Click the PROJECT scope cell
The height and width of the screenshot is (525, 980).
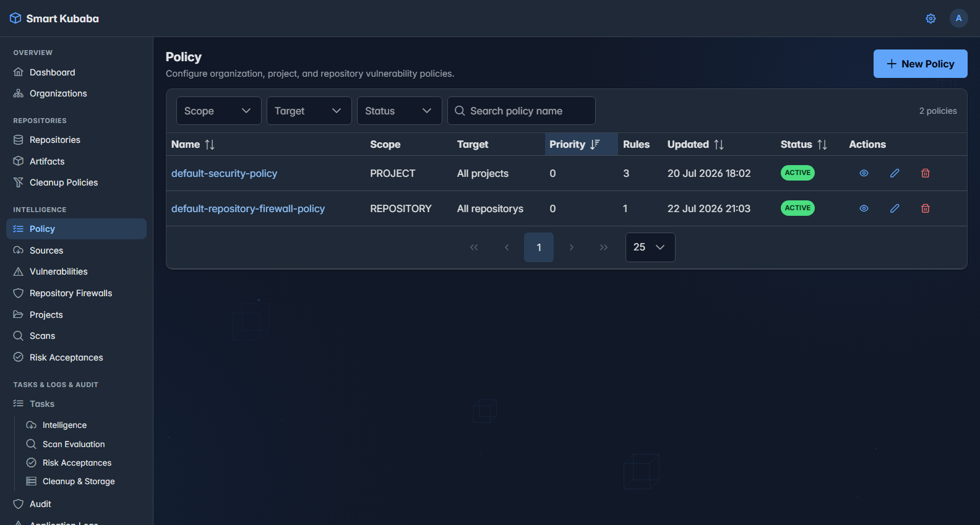coord(393,173)
